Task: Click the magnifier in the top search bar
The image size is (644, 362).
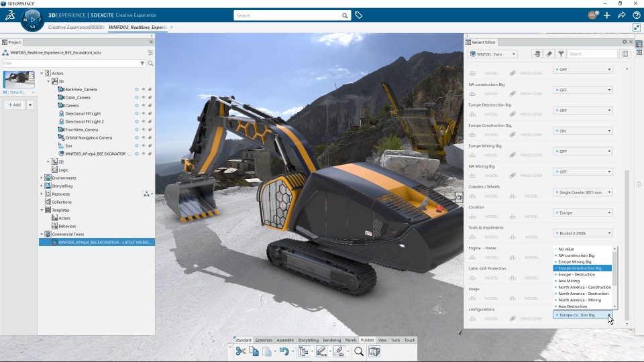Action: pos(345,15)
